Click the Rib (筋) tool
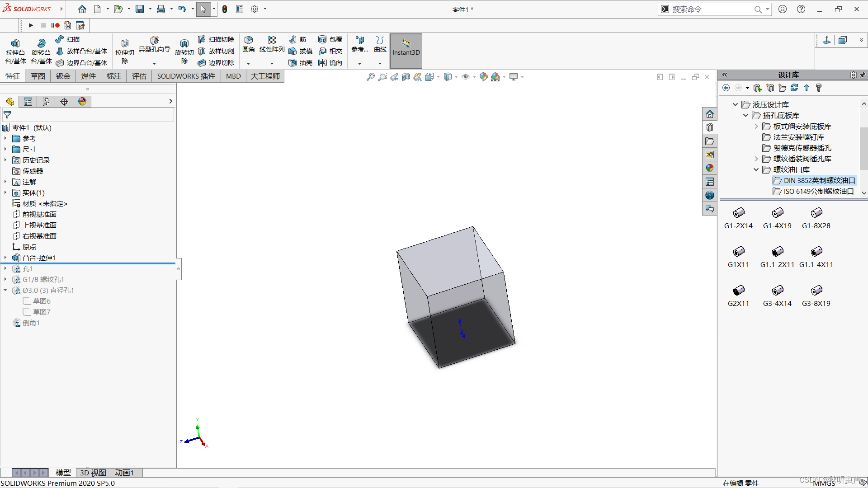The width and height of the screenshot is (868, 488). coord(297,39)
